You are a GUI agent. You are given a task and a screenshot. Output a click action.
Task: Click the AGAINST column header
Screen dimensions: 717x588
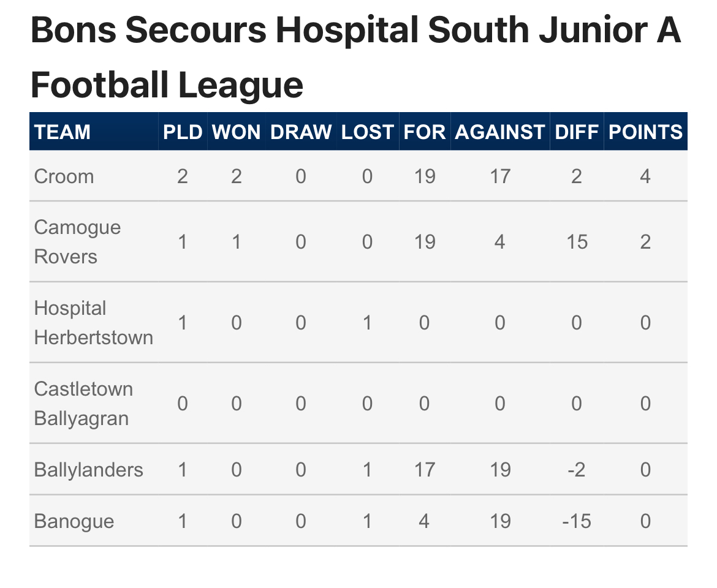(500, 132)
